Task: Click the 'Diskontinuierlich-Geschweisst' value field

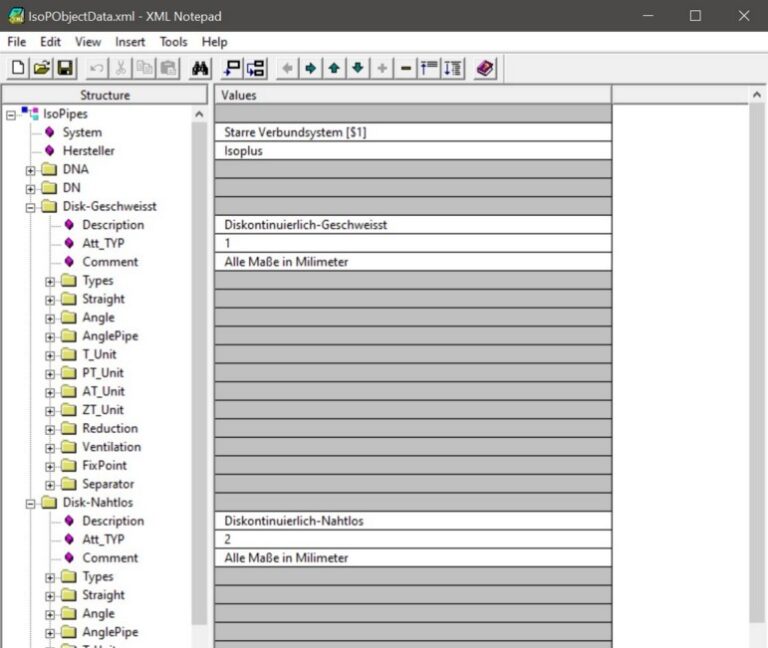Action: pos(413,225)
